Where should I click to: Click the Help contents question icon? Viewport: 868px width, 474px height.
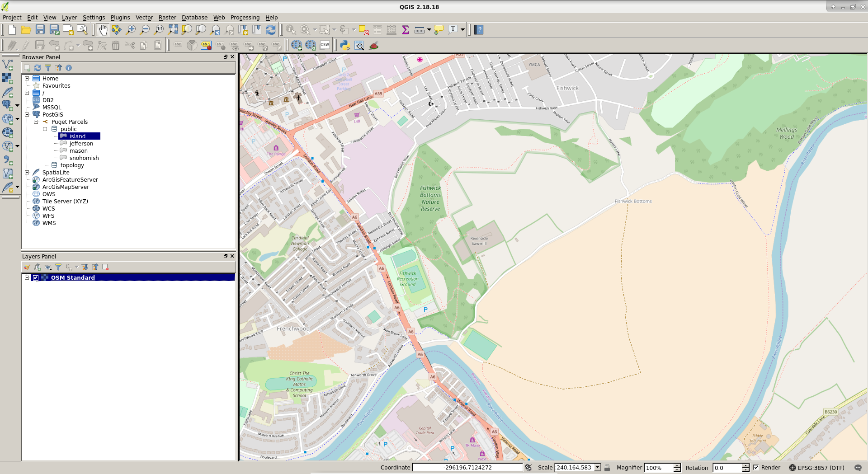[x=479, y=30]
